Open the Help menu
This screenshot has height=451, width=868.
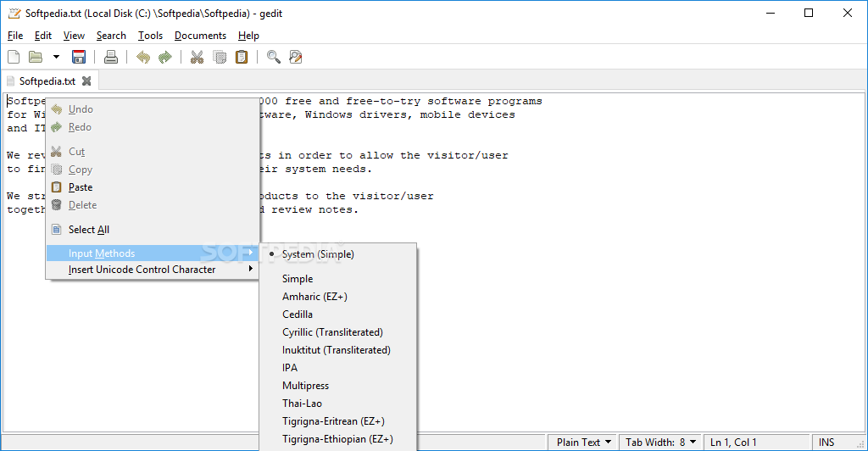point(248,36)
